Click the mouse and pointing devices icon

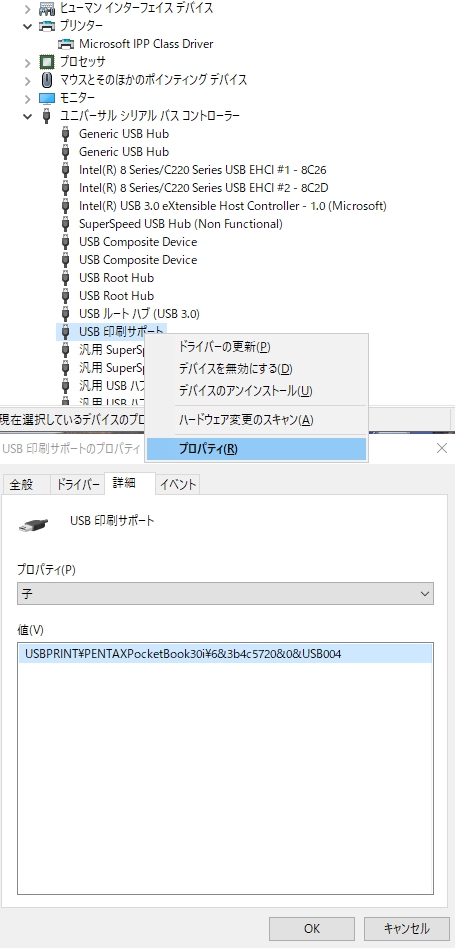tap(47, 80)
